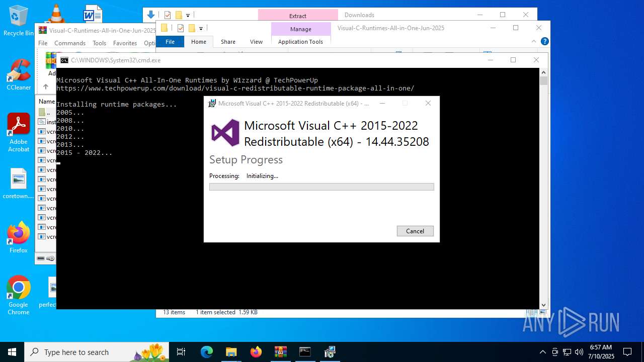The height and width of the screenshot is (362, 644).
Task: Open CCleaner desktop shortcut
Action: click(19, 75)
